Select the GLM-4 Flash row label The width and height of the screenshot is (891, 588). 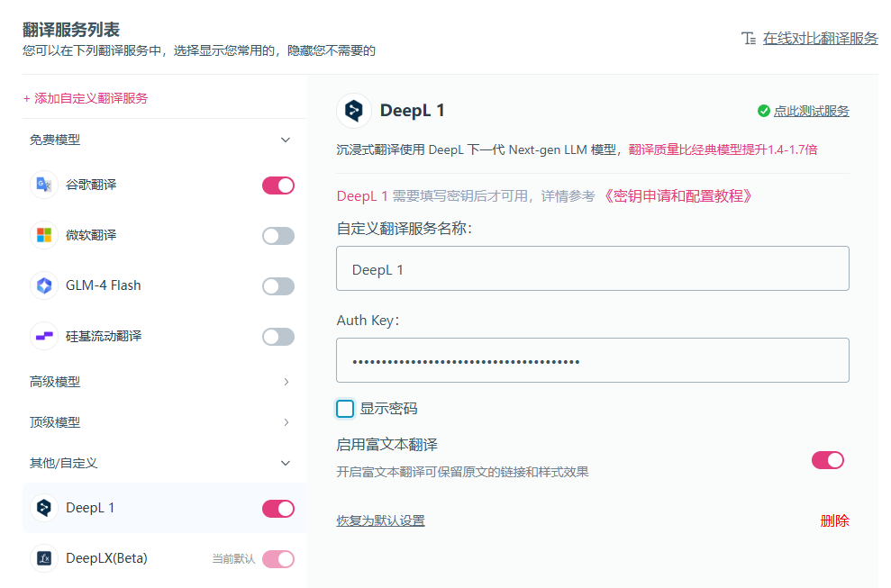pos(104,285)
